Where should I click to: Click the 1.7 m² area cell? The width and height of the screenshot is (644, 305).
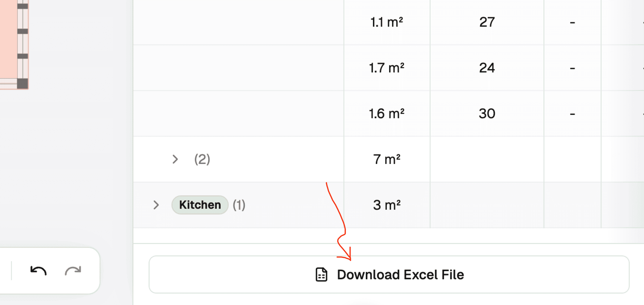(x=387, y=68)
